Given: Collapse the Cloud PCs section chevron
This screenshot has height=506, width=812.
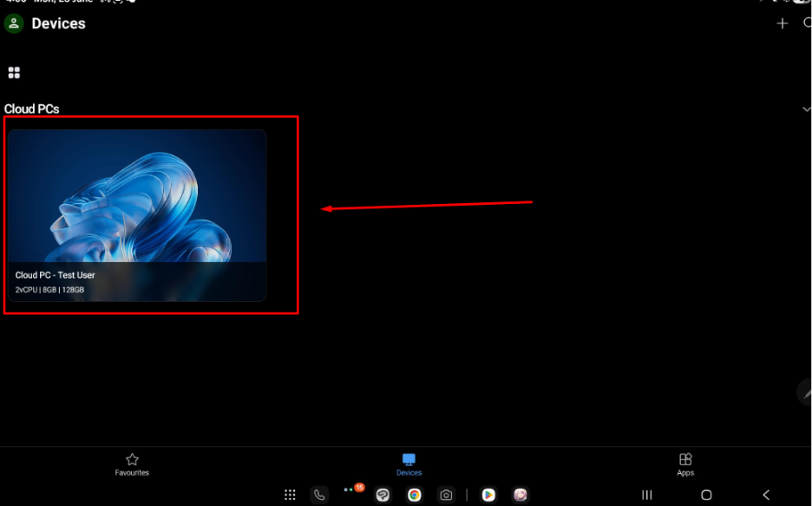Looking at the screenshot, I should click(806, 109).
